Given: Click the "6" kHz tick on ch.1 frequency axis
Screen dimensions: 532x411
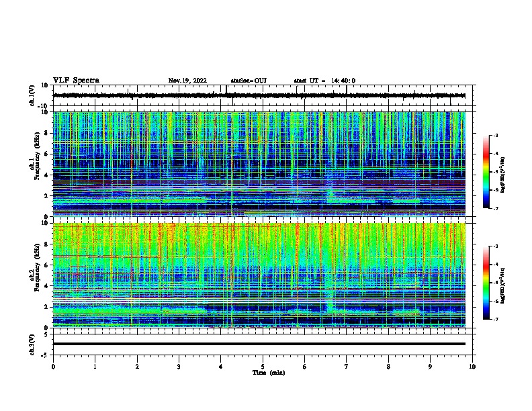Looking at the screenshot, I should (x=47, y=154).
